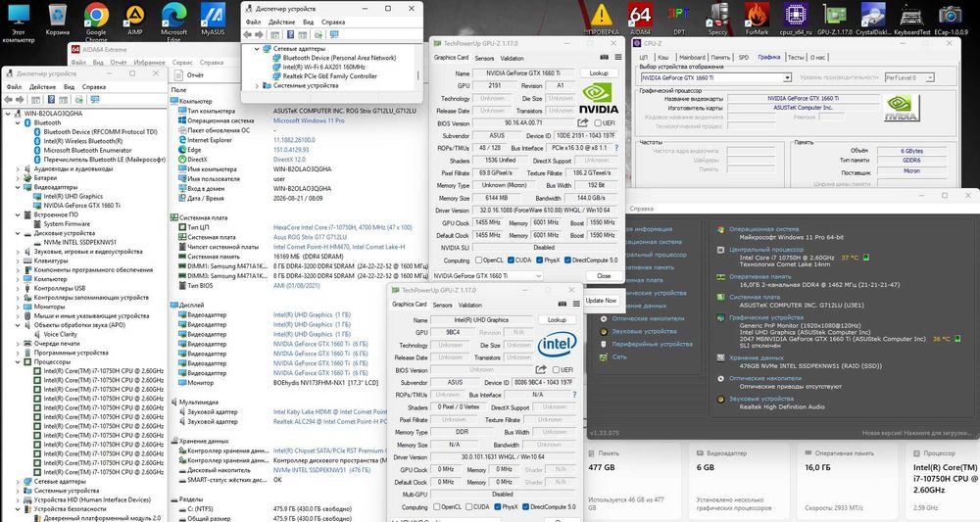The width and height of the screenshot is (980, 522).
Task: Switch to Sensors tab in NVIDIA GPU-Z window
Action: point(484,58)
